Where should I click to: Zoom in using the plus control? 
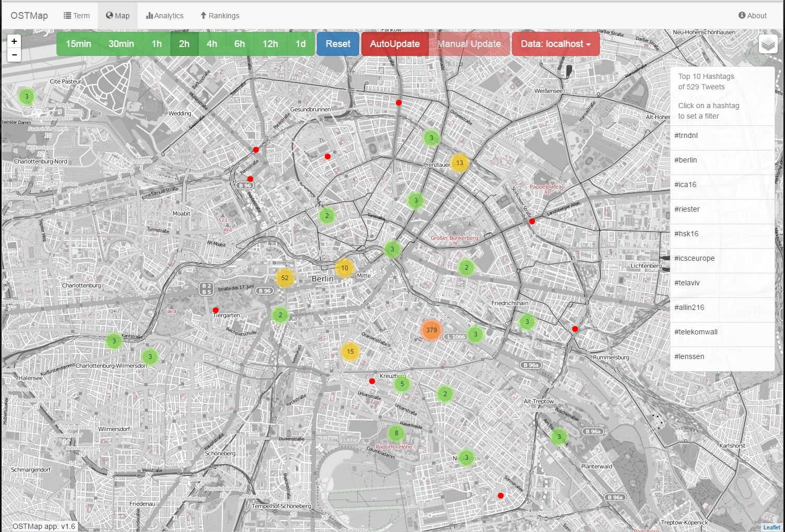[14, 41]
